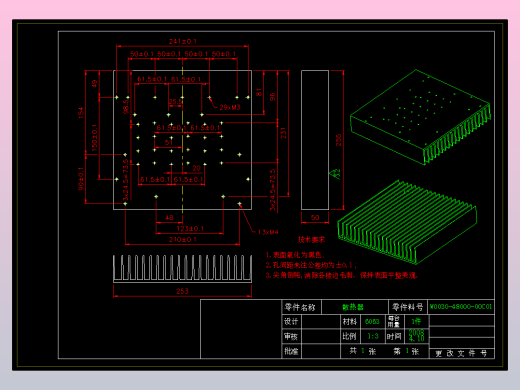The width and height of the screenshot is (520, 390).
Task: Click the 共 1 张 sheet count text
Action: [x=363, y=351]
